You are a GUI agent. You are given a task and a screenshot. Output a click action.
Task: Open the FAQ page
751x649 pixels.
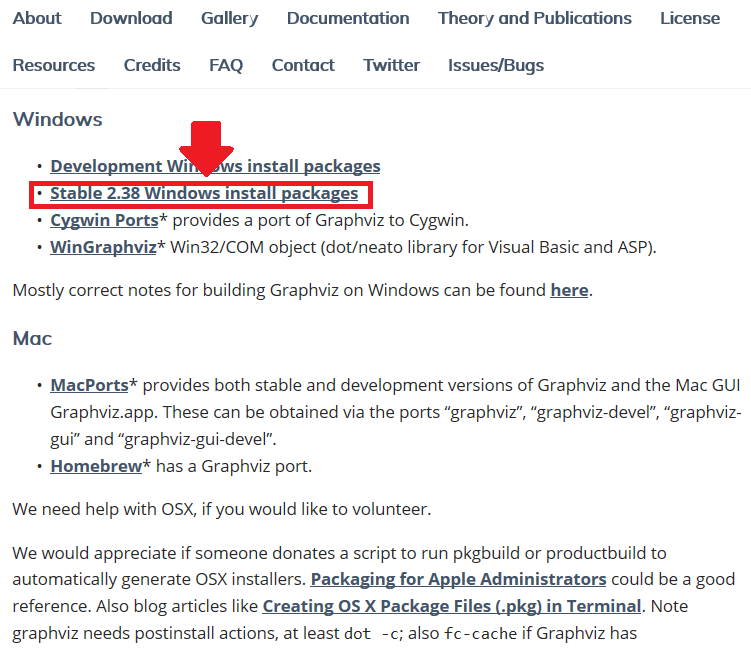point(226,65)
